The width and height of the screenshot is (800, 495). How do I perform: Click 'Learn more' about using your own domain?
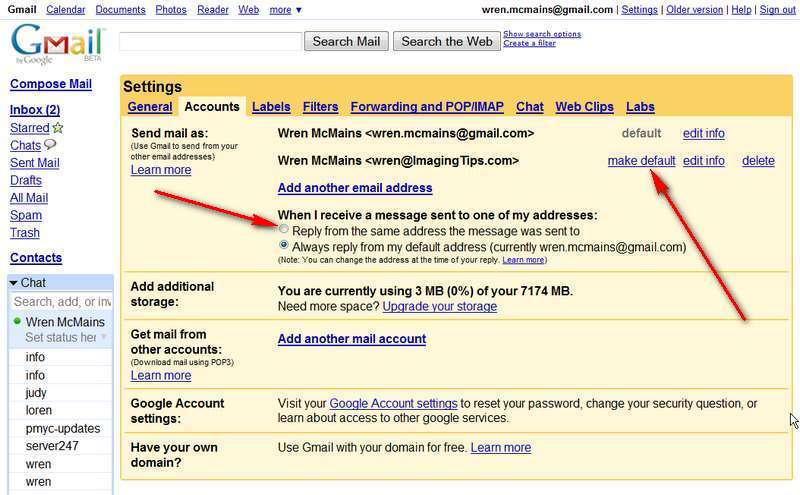(x=501, y=448)
